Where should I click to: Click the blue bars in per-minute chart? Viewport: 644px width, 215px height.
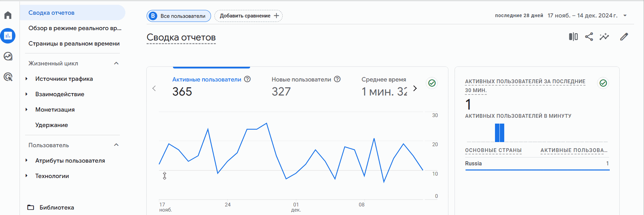499,133
